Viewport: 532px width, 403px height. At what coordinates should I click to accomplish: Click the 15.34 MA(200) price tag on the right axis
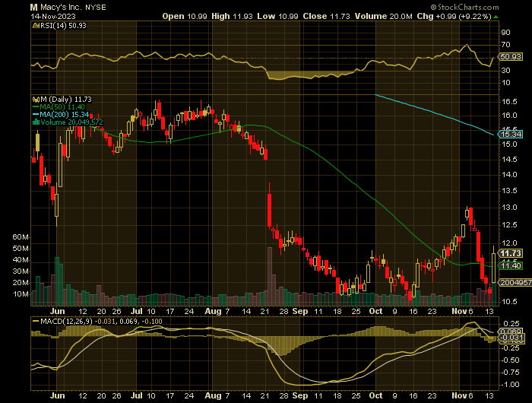pyautogui.click(x=511, y=134)
